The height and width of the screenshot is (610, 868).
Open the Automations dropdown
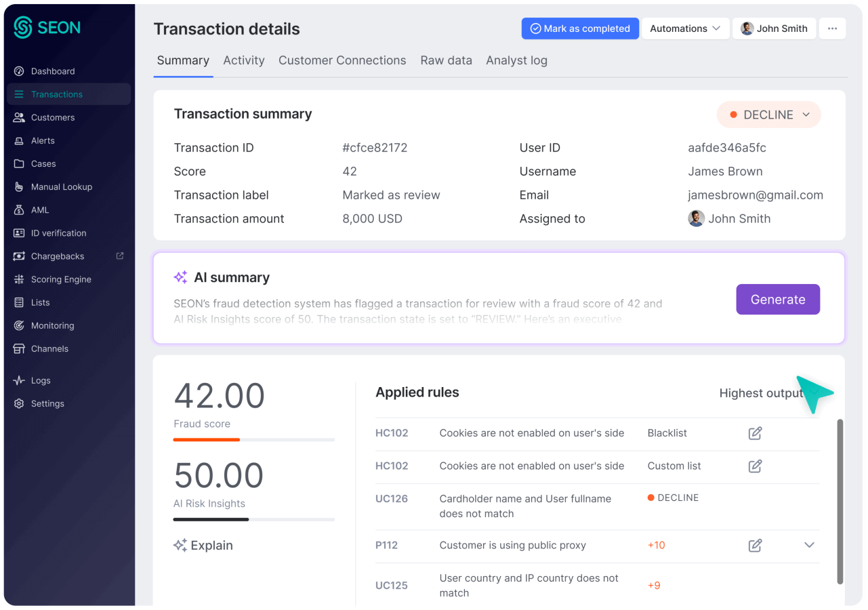[x=685, y=28]
